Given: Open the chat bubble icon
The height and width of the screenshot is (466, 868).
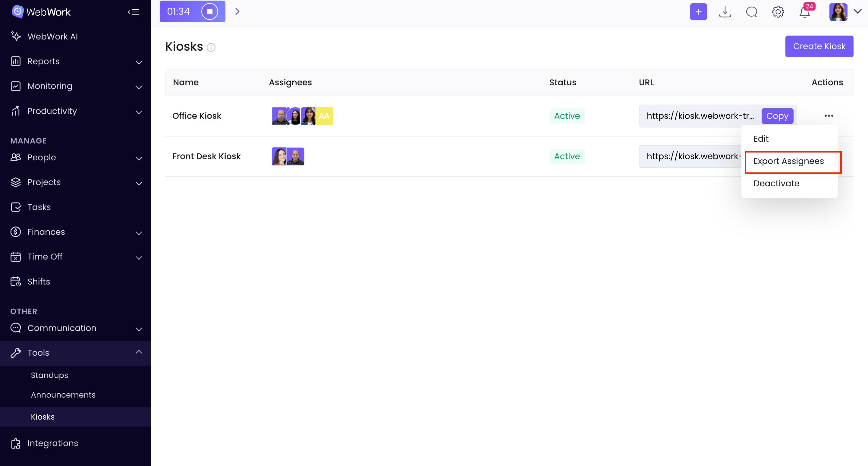Looking at the screenshot, I should pos(751,12).
